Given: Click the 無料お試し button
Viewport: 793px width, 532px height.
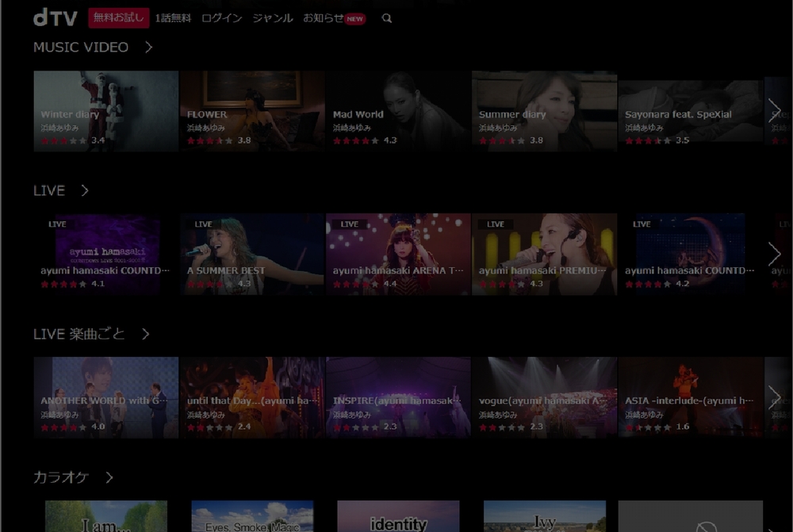Looking at the screenshot, I should pyautogui.click(x=119, y=17).
